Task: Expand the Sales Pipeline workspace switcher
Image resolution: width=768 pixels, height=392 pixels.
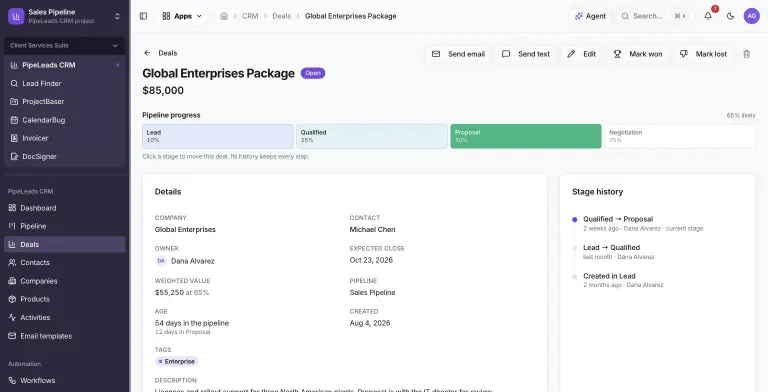Action: click(65, 16)
